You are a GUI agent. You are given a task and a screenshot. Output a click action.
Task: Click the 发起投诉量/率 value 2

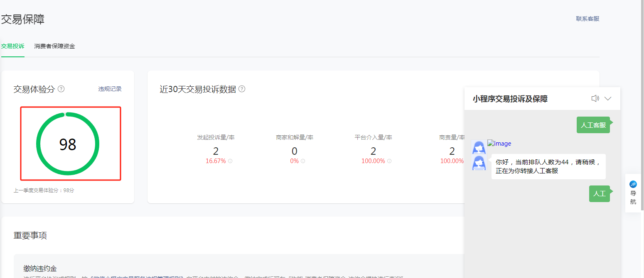pyautogui.click(x=216, y=151)
